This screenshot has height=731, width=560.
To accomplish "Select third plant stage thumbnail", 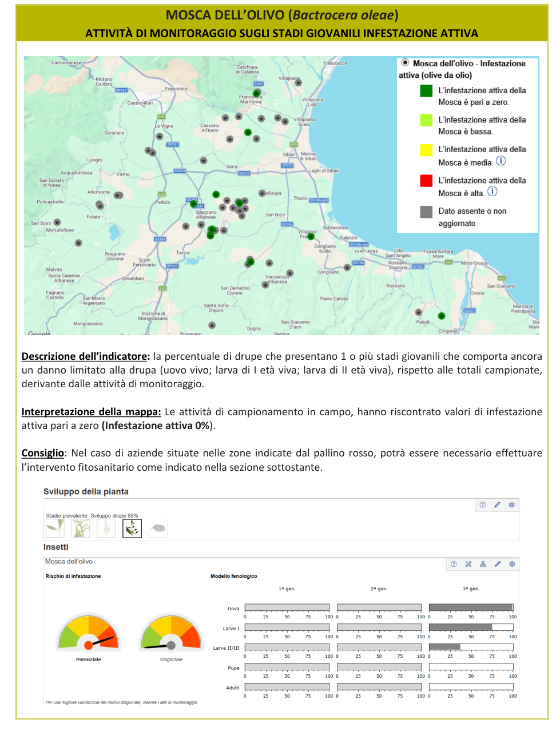I will click(106, 528).
